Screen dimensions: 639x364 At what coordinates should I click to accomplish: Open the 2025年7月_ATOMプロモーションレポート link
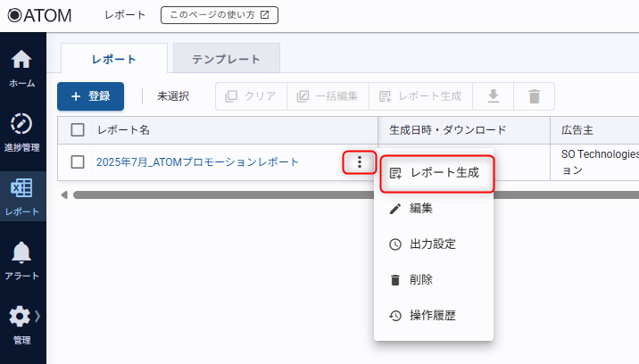tap(197, 161)
